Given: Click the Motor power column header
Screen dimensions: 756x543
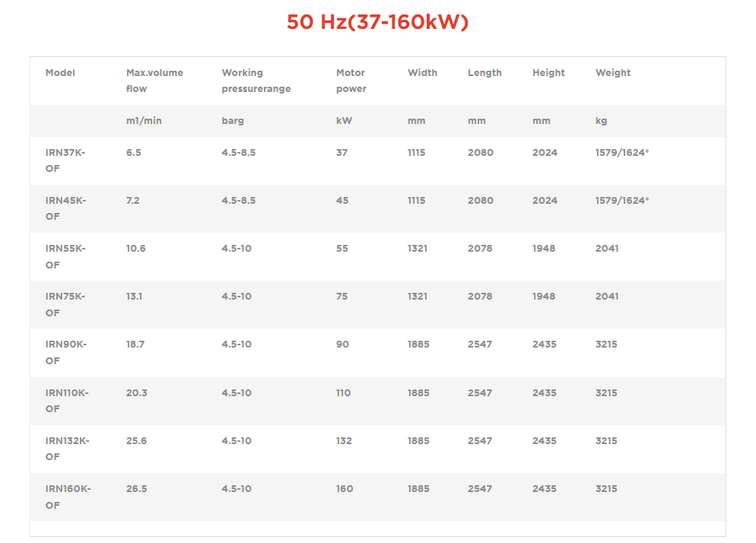Looking at the screenshot, I should pyautogui.click(x=351, y=81).
